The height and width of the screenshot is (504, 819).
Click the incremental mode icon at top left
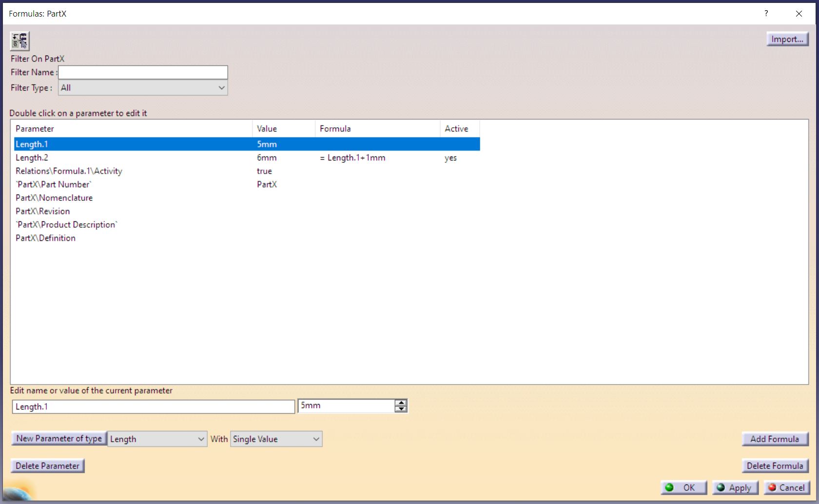coord(19,41)
